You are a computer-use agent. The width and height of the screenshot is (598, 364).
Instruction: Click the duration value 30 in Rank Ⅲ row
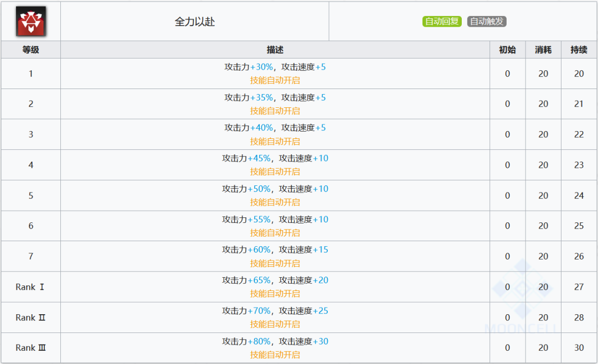[579, 348]
